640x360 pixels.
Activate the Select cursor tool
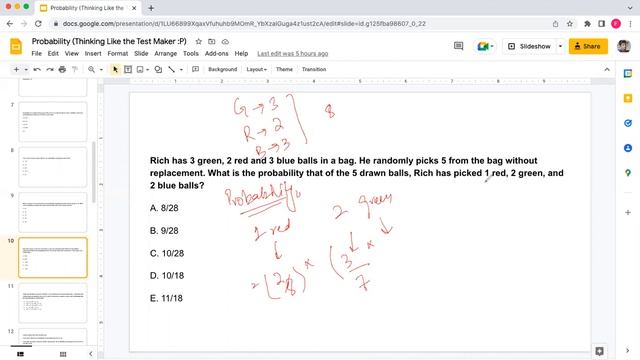point(115,69)
